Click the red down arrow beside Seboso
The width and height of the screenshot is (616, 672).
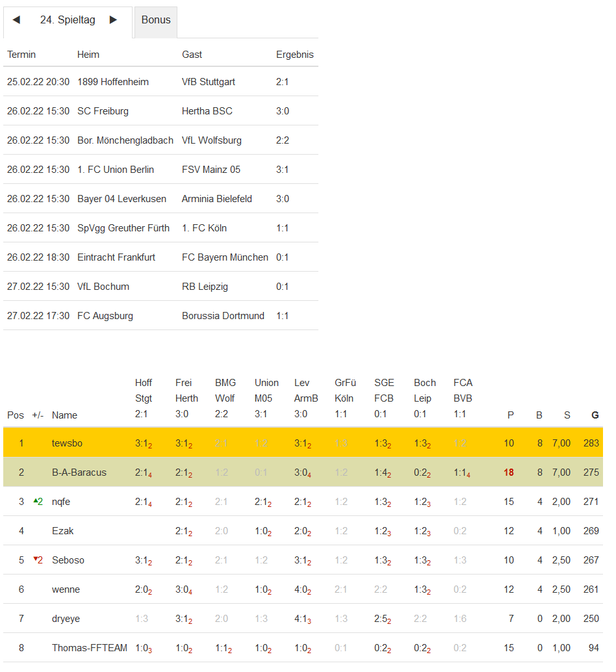click(x=36, y=560)
